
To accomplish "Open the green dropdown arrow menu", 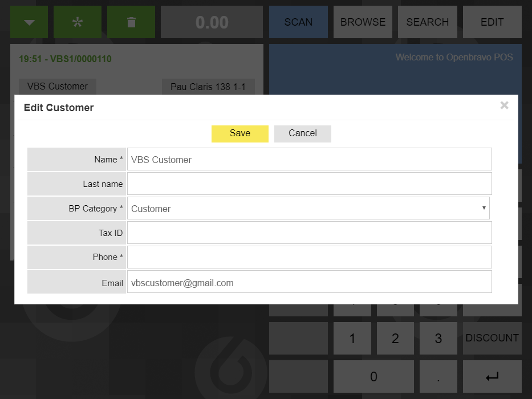I will click(29, 22).
